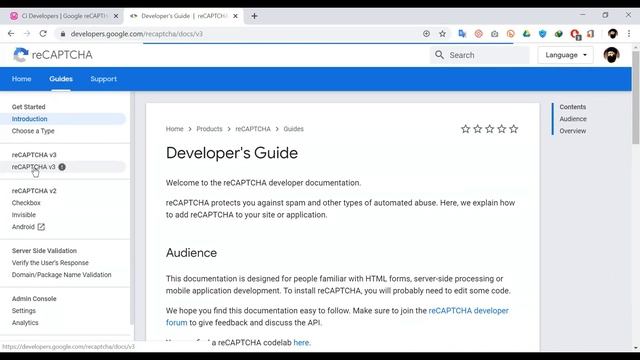Click the reCAPTCHA logo

53,55
